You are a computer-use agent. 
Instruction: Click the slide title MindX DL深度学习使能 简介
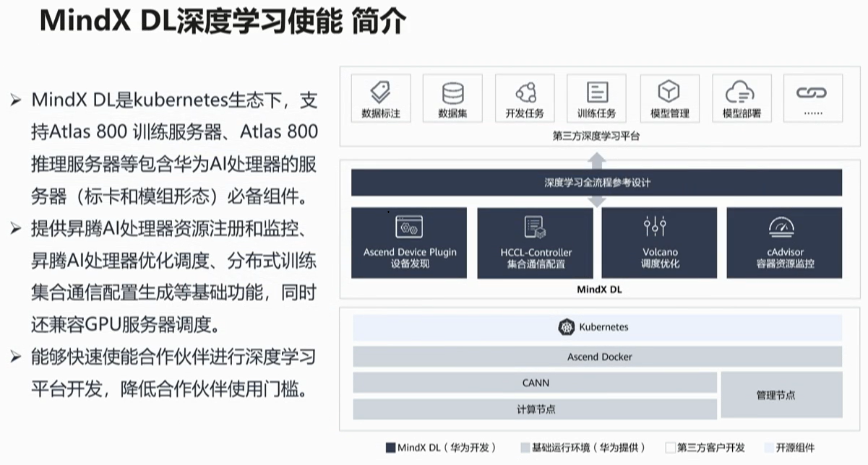pos(223,22)
